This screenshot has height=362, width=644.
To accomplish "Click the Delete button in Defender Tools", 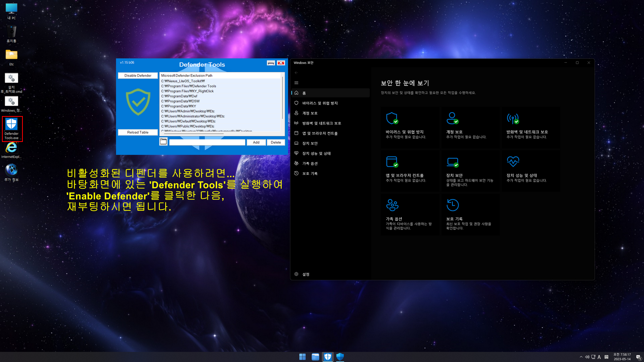I will pos(276,142).
